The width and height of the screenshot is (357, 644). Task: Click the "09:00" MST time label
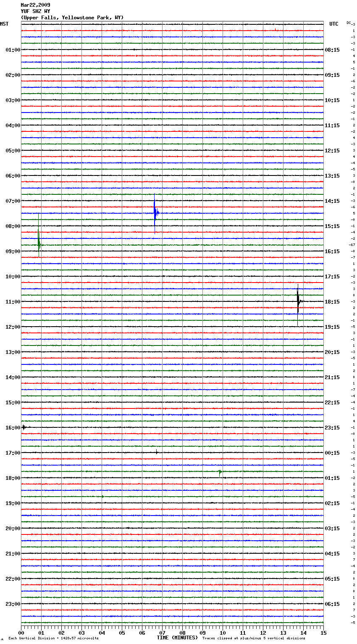pos(13,251)
